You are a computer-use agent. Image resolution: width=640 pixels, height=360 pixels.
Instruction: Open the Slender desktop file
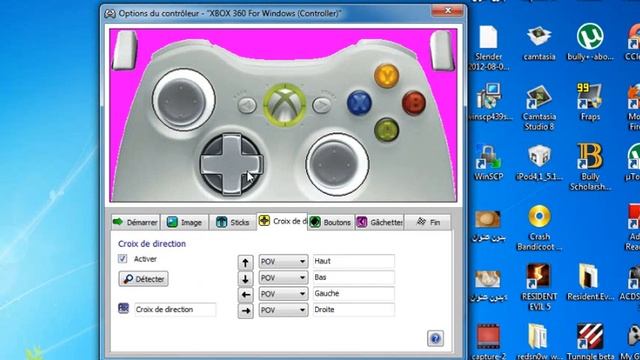489,48
